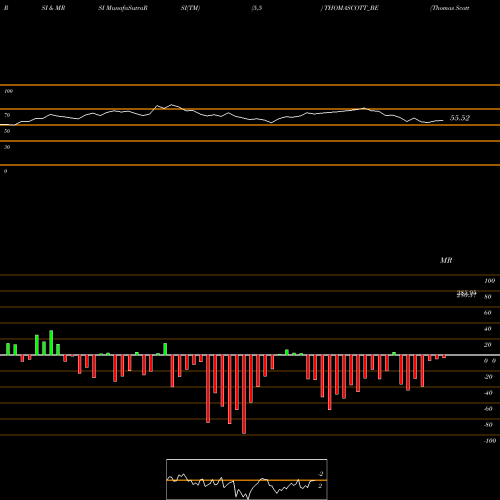Screen dimensions: 500x500
Task: Select the -40 label on the MR axis
Action: [x=488, y=393]
